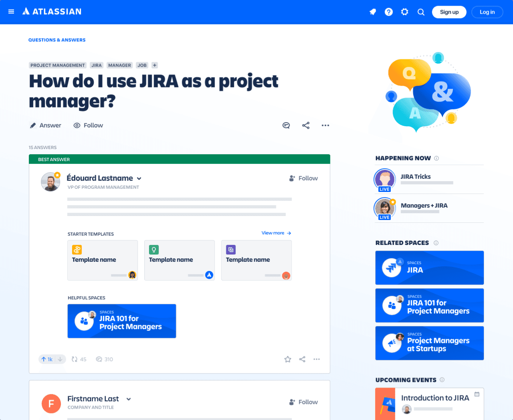Expand dropdown beside Édouard Lastname
The height and width of the screenshot is (420, 513).
pos(139,179)
